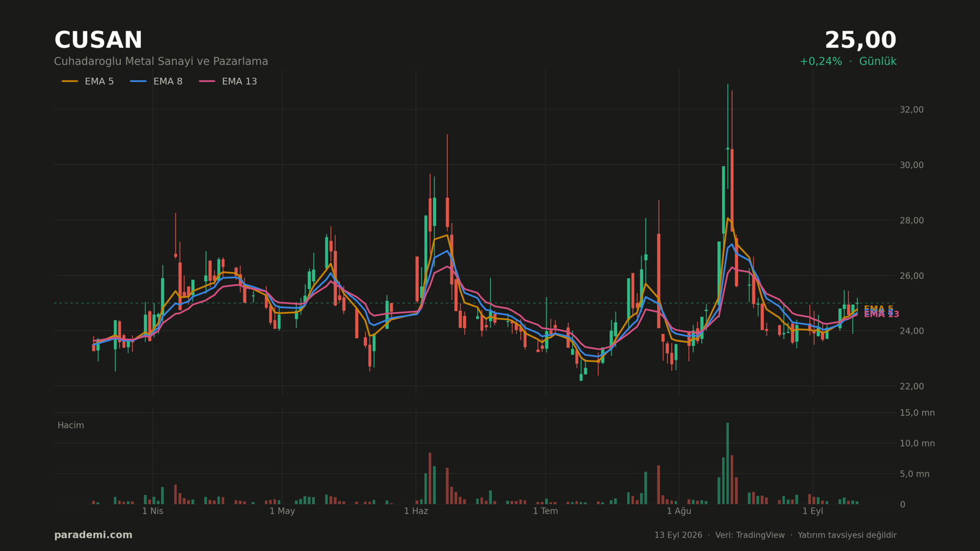Click the blue EMA 8 legend line swatch
The height and width of the screenshot is (551, 980).
(x=138, y=81)
